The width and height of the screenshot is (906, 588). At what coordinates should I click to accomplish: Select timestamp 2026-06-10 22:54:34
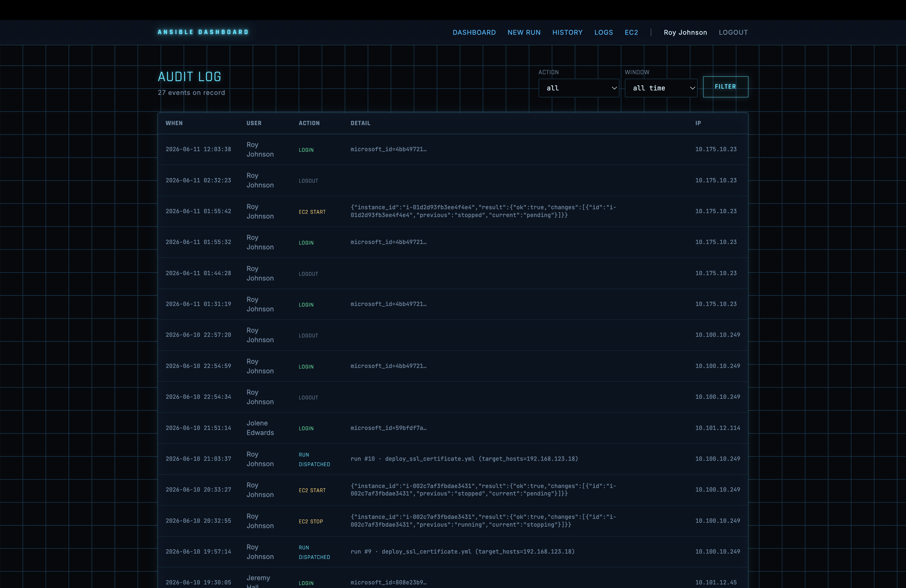[198, 397]
